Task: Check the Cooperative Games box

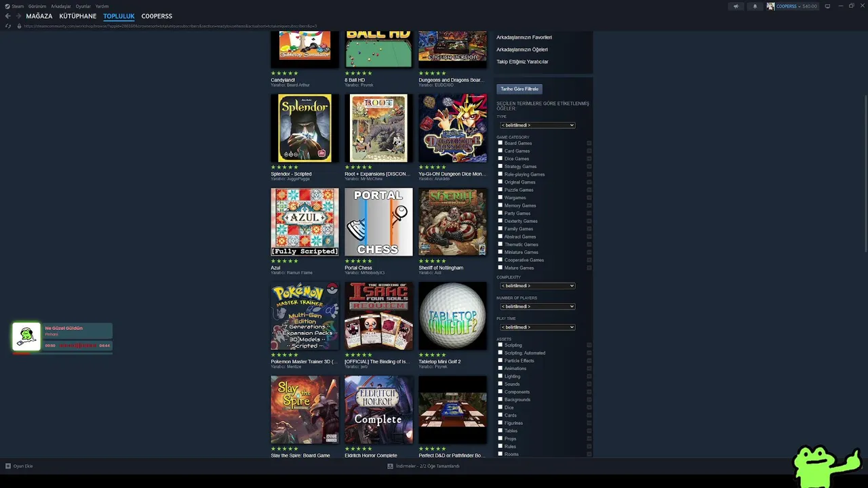Action: 500,260
